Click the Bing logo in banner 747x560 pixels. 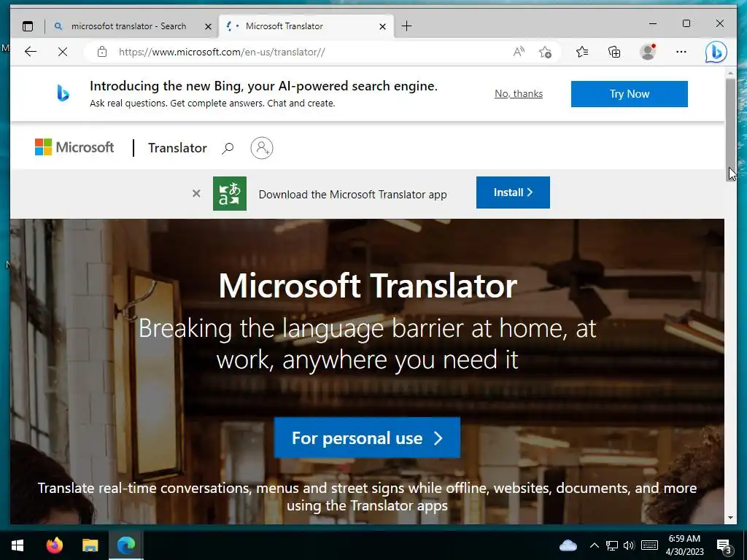click(63, 93)
